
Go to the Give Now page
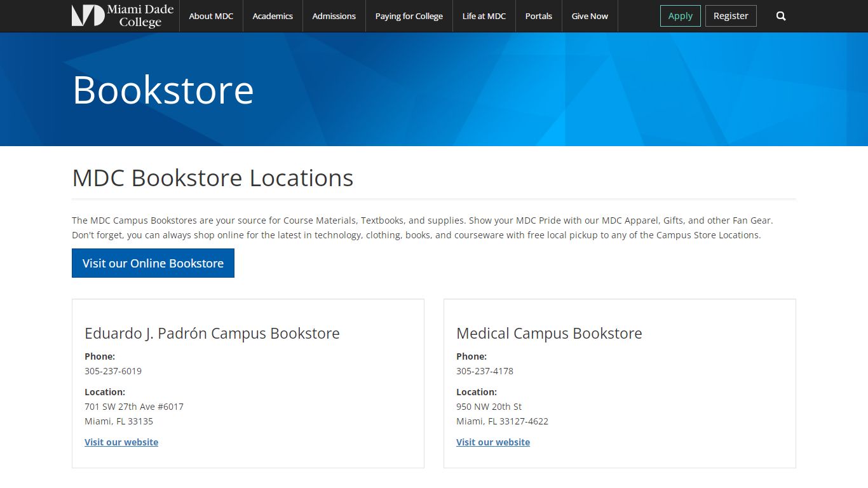590,16
